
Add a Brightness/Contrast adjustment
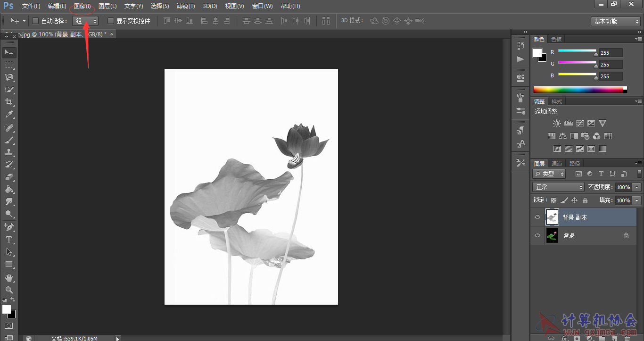coord(557,124)
